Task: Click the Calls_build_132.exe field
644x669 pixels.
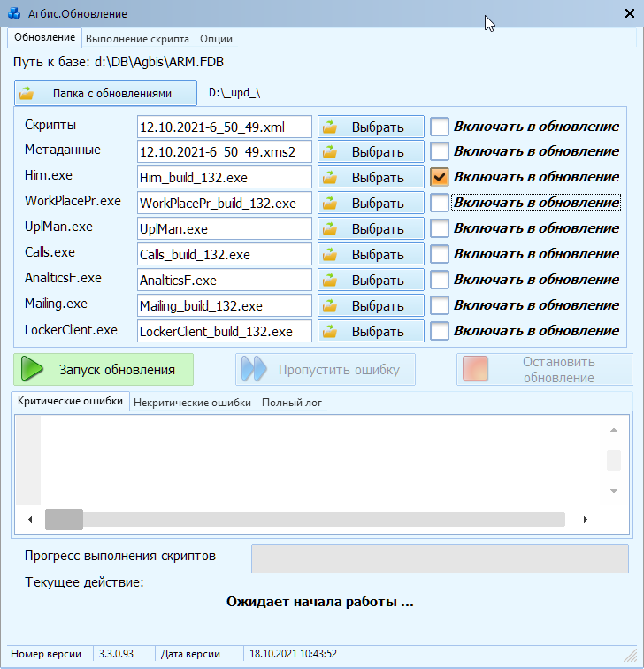Action: pos(225,254)
